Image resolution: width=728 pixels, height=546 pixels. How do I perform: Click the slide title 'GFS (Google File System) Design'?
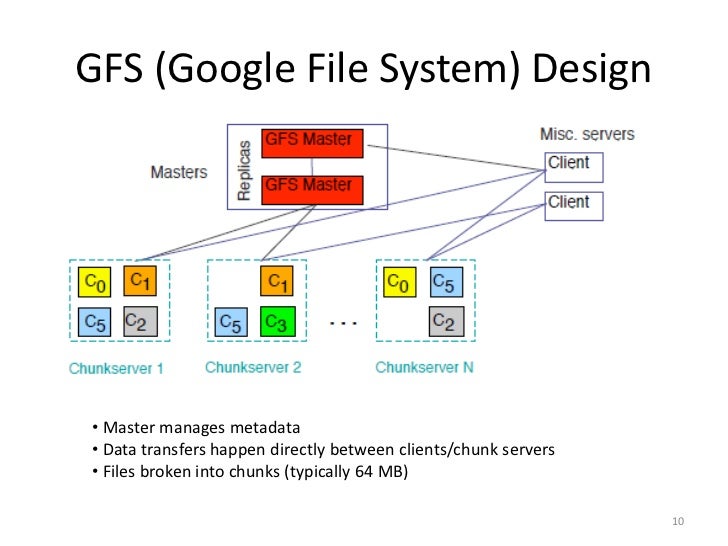point(363,69)
